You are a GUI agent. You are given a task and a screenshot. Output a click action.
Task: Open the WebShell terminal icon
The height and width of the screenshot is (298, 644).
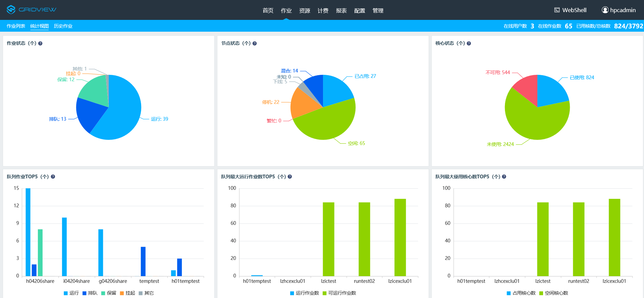(x=557, y=10)
